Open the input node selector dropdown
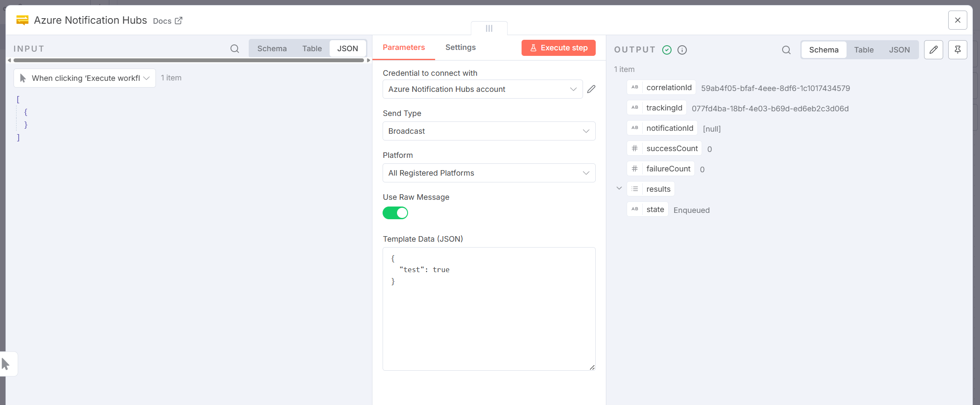The image size is (980, 405). tap(85, 78)
